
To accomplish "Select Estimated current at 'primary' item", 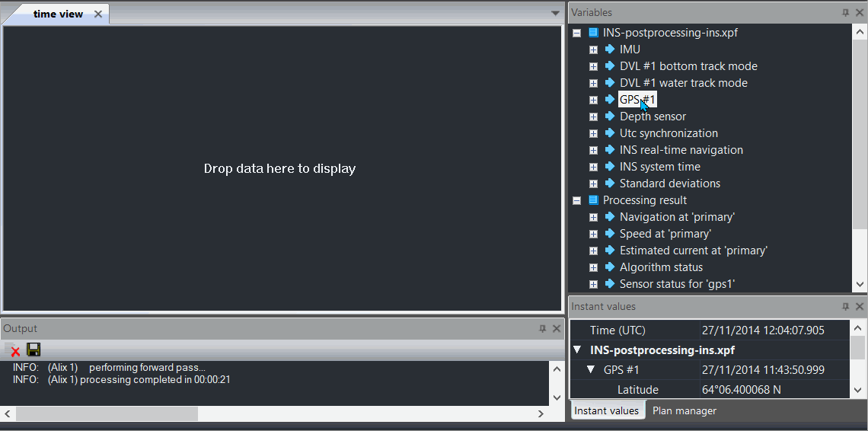I will click(693, 251).
